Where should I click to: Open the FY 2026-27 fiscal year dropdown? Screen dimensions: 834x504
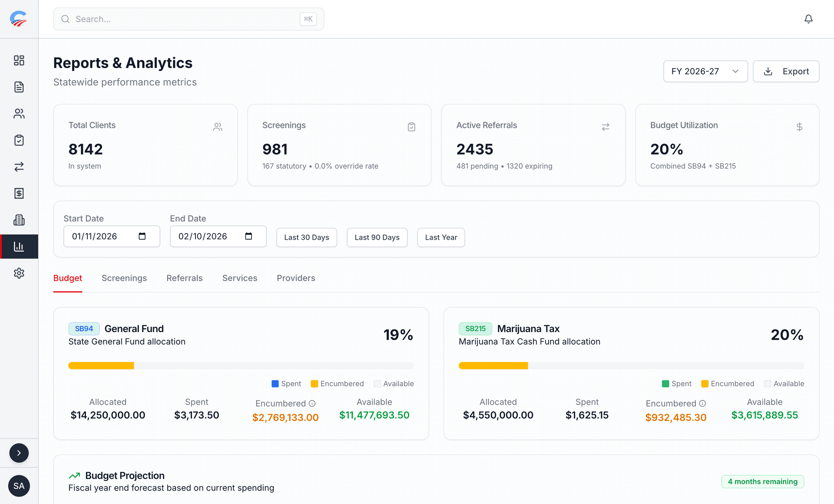tap(705, 71)
